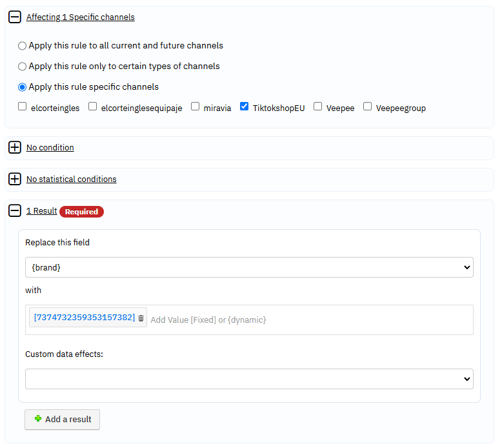Click the green plus icon on Add a result
502x448 pixels.
(38, 418)
